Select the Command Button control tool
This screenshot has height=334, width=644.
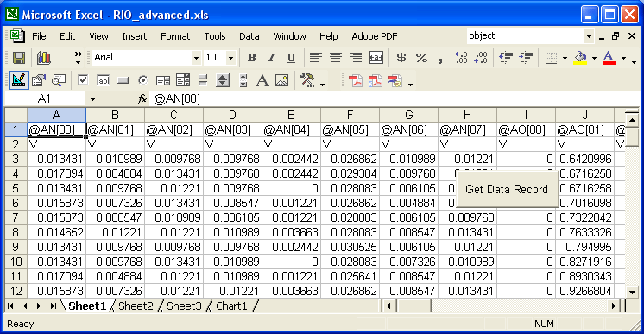(x=123, y=80)
